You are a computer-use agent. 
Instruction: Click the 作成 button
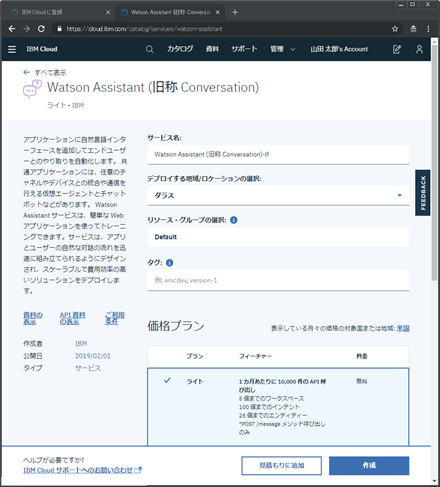(369, 466)
